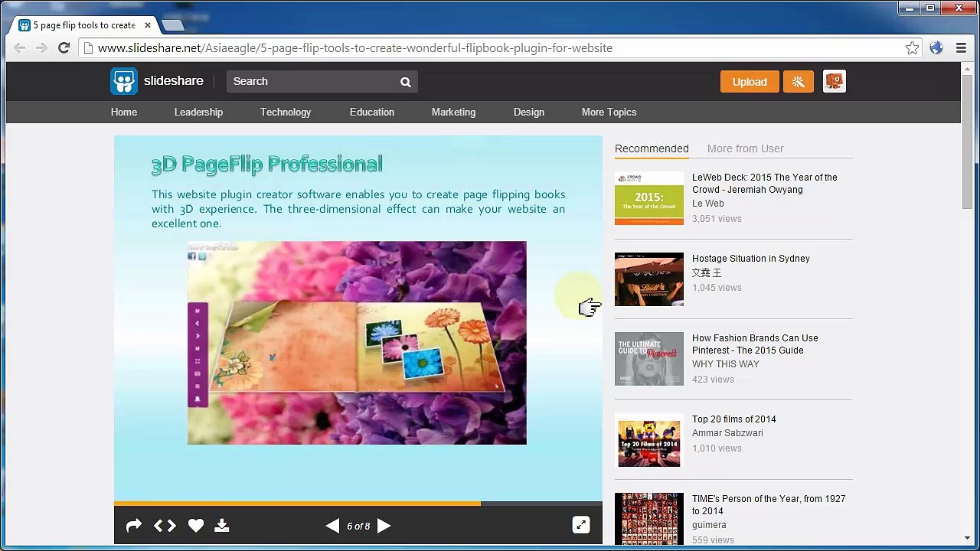Open the Chrome menu button

click(961, 48)
